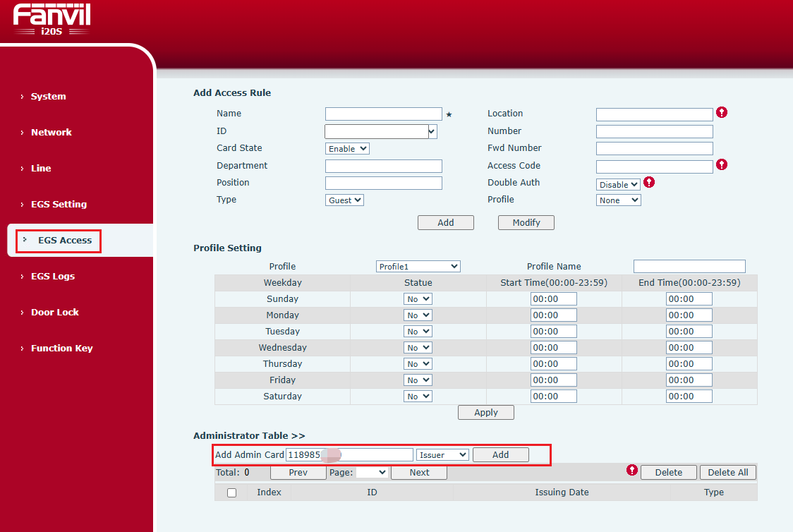Click the Number input field

pyautogui.click(x=655, y=131)
